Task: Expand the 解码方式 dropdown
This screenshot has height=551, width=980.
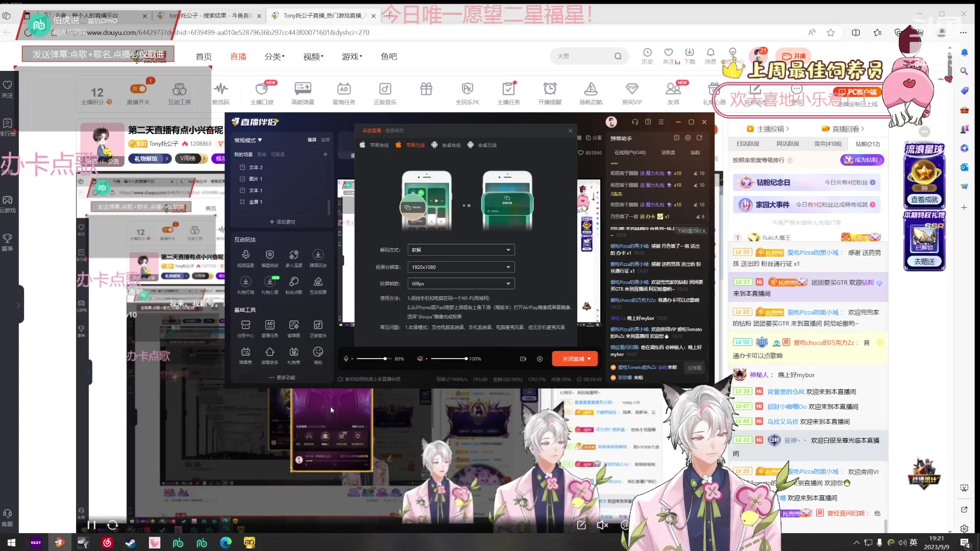Action: point(461,250)
